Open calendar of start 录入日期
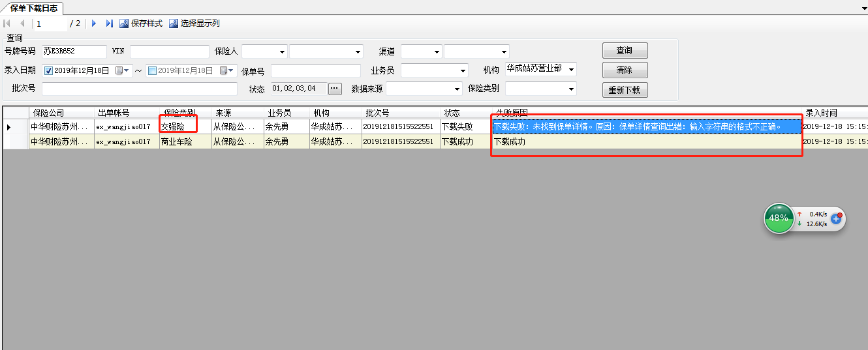Image resolution: width=868 pixels, height=350 pixels. point(123,70)
